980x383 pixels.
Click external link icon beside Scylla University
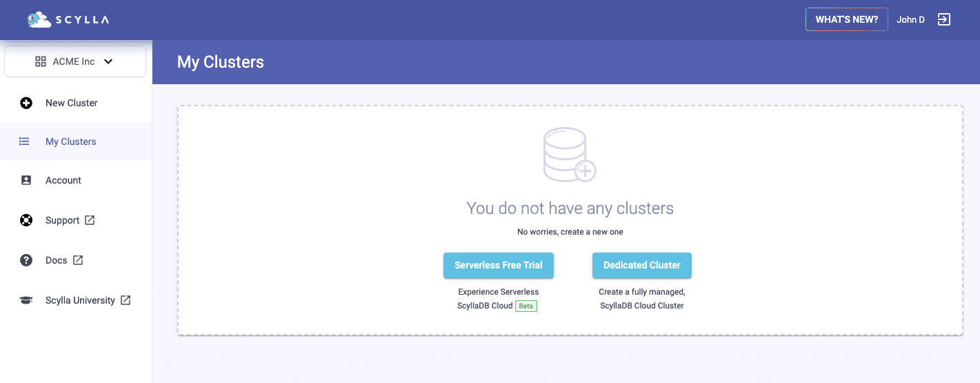pyautogui.click(x=126, y=300)
